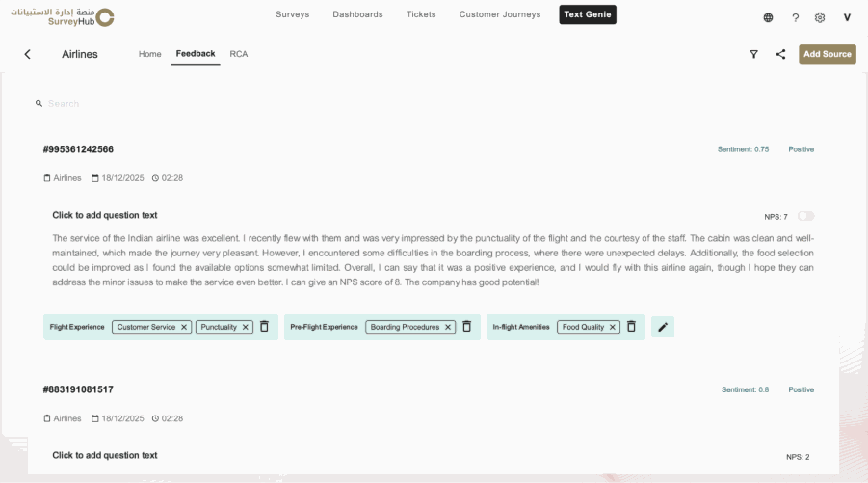
Task: Click feedback ID #883191081517
Action: click(x=78, y=389)
